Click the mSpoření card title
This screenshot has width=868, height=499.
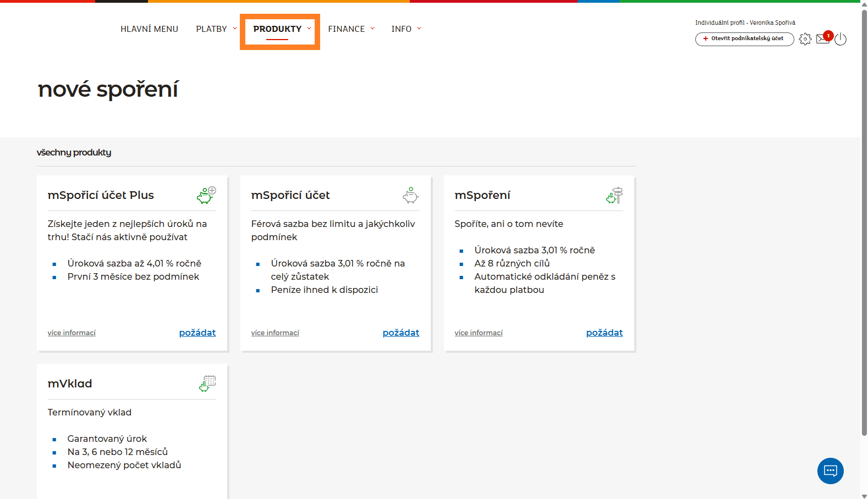pyautogui.click(x=482, y=195)
